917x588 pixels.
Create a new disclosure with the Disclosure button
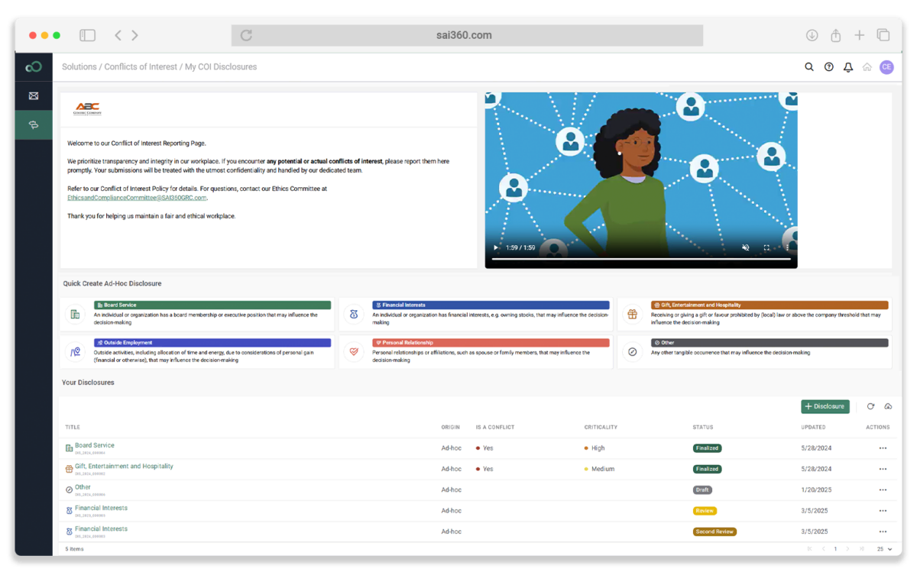(x=825, y=406)
